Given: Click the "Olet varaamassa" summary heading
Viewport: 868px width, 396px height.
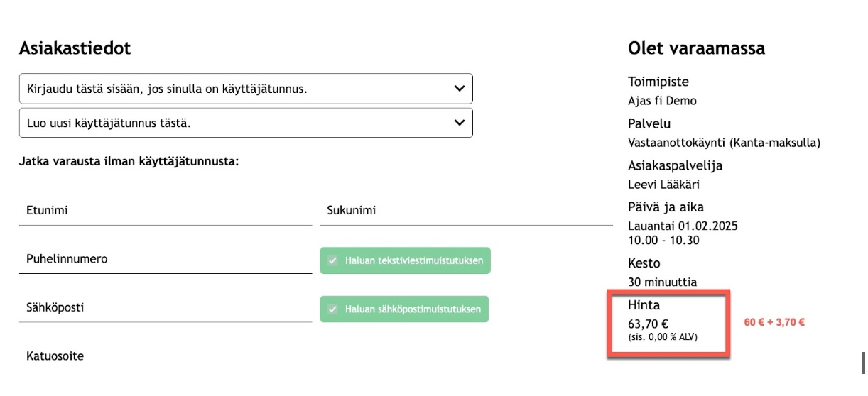Looking at the screenshot, I should pos(696,48).
